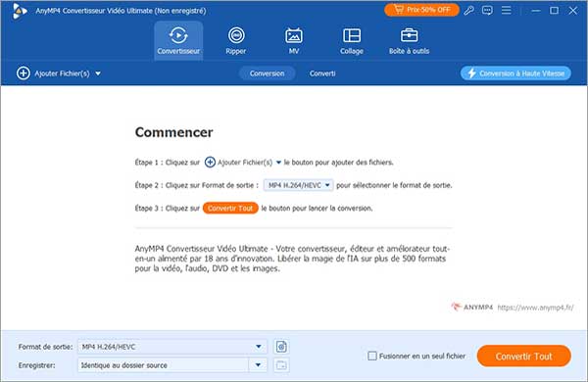Click the Format de sortie dropdown arrow

click(259, 347)
